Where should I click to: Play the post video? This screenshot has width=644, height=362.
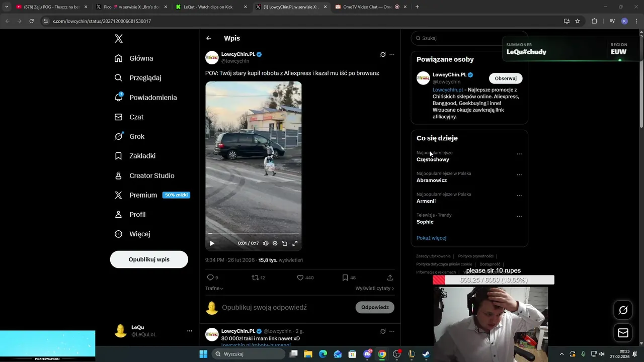[212, 243]
